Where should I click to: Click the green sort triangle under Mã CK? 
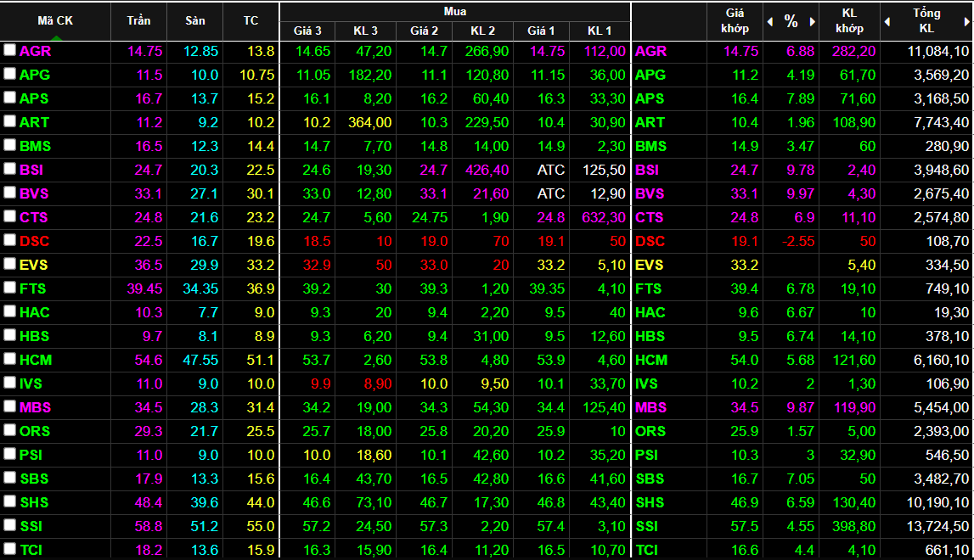pos(55,37)
